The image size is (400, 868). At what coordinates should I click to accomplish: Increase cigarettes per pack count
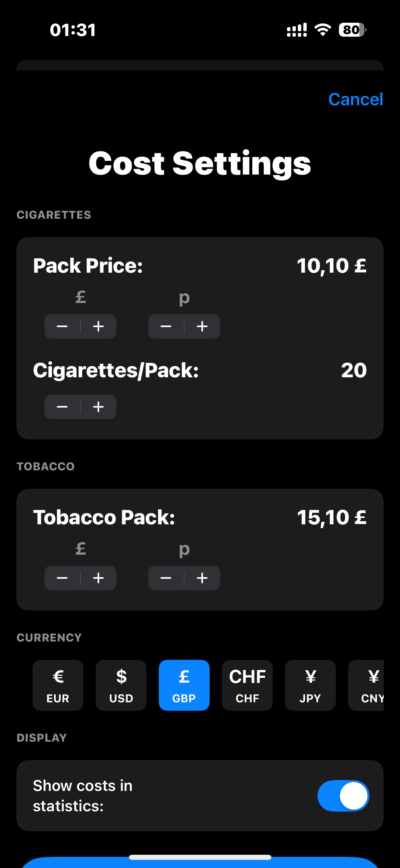tap(98, 407)
